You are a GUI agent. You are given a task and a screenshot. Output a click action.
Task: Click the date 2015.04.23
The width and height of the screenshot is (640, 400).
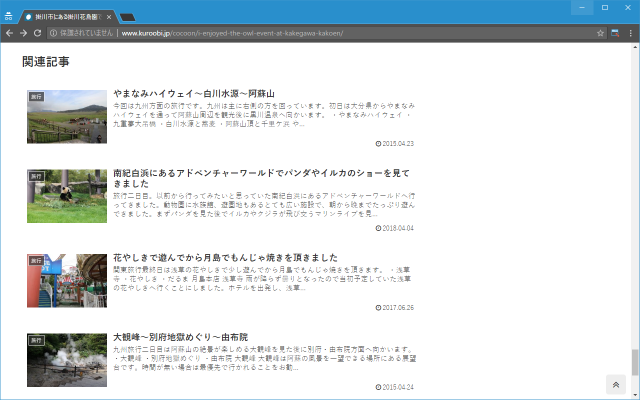point(395,144)
